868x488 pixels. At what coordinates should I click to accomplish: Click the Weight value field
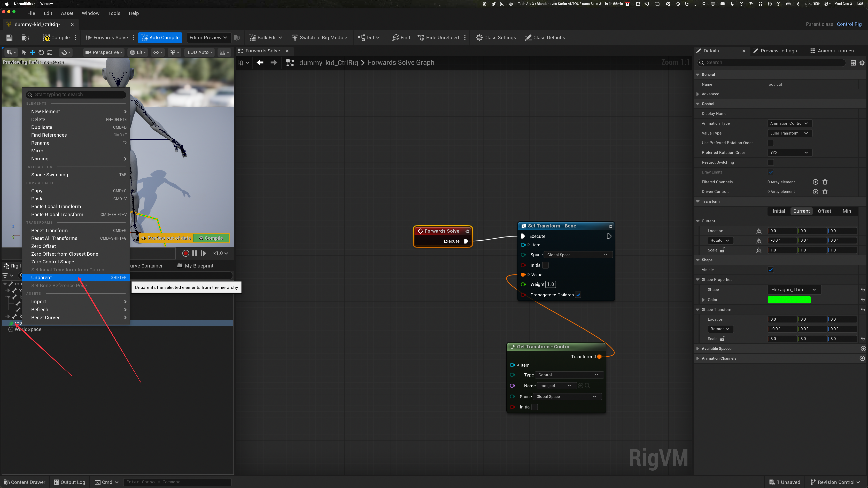click(551, 285)
